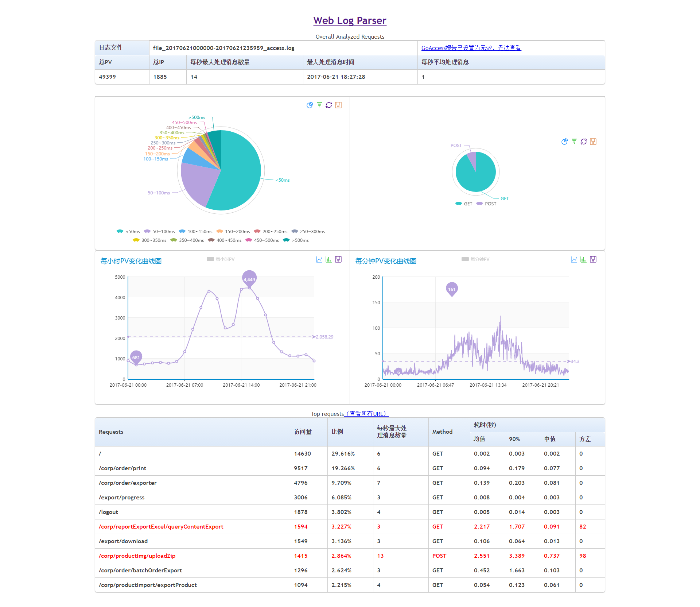Switch per-minute PV chart to line view
The width and height of the screenshot is (700, 607).
573,259
